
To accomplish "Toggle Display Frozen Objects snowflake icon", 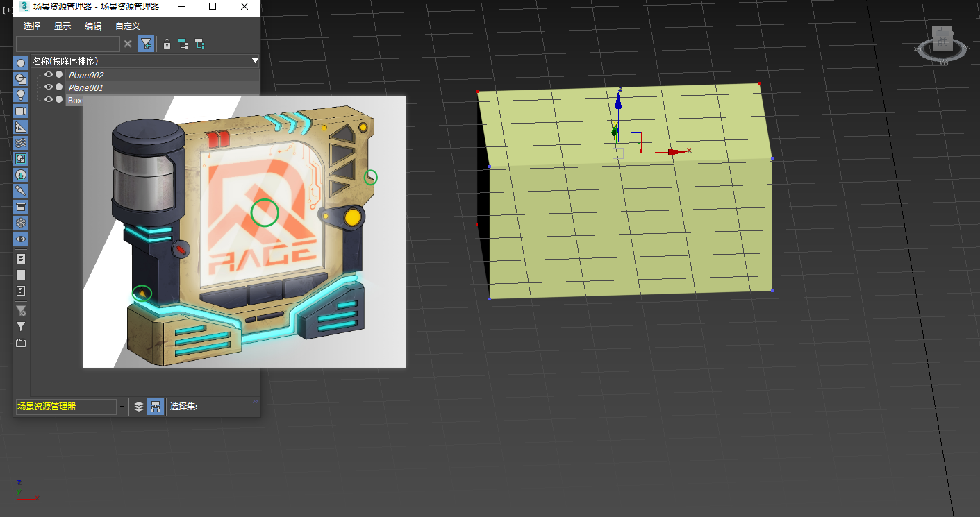I will point(21,223).
